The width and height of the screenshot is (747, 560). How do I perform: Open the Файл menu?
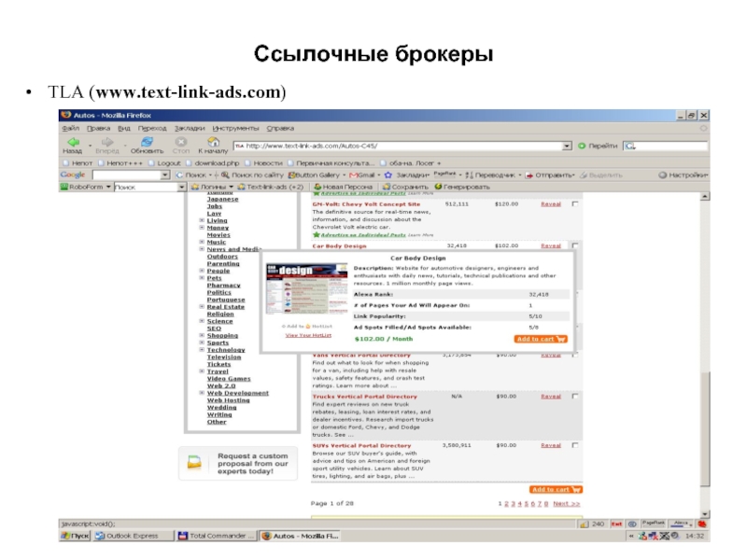click(71, 128)
